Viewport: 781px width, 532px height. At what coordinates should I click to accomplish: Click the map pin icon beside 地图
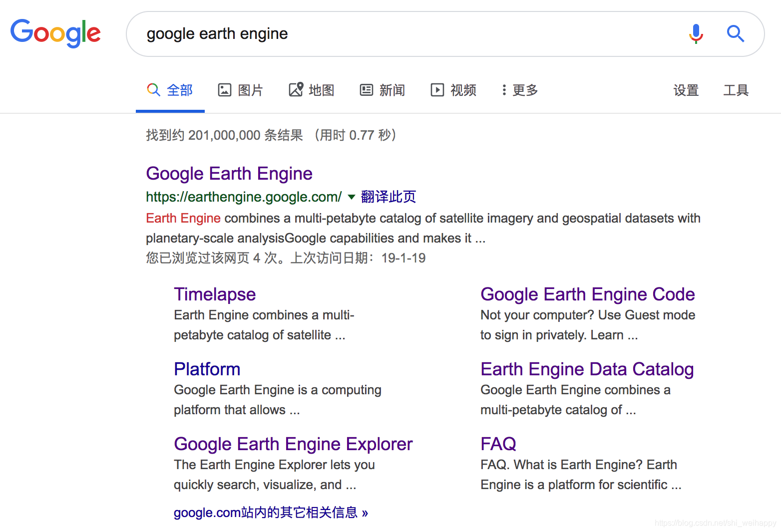pyautogui.click(x=296, y=89)
